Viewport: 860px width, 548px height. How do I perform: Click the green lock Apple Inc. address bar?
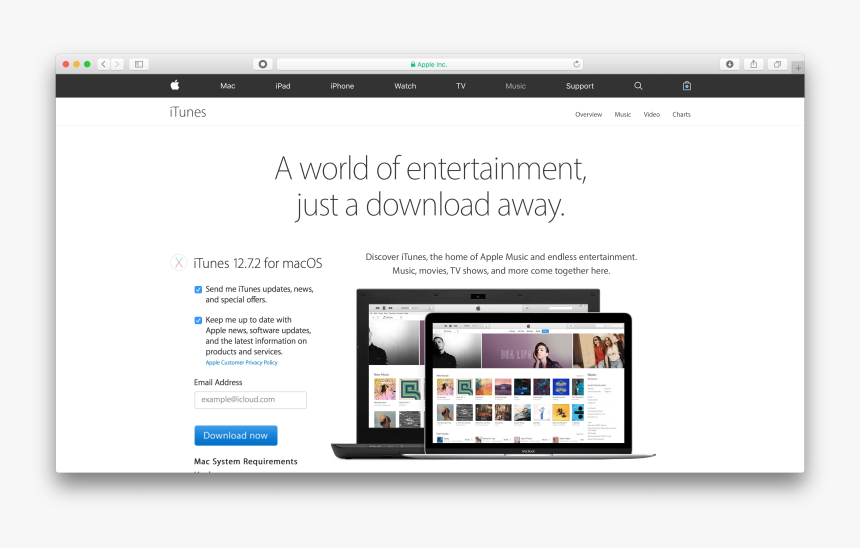coord(429,64)
